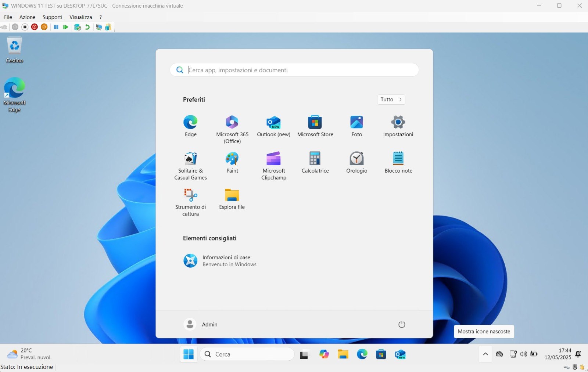
Task: Open the File menu
Action: tap(8, 17)
